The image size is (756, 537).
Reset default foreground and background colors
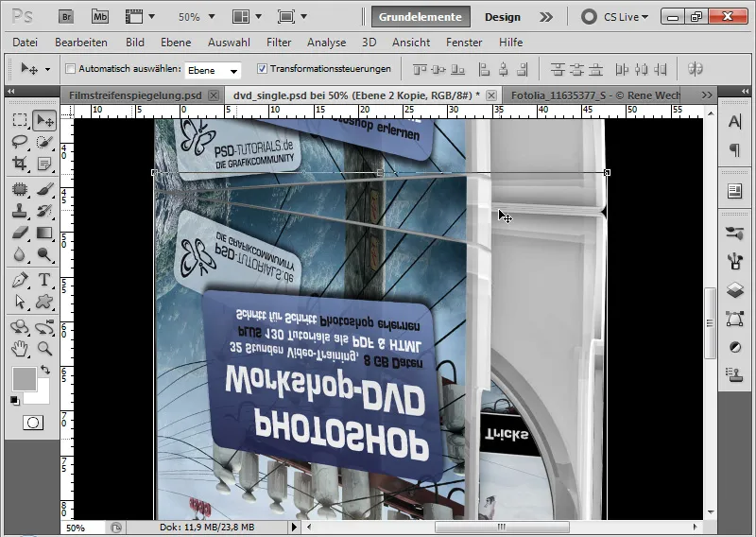pyautogui.click(x=15, y=401)
